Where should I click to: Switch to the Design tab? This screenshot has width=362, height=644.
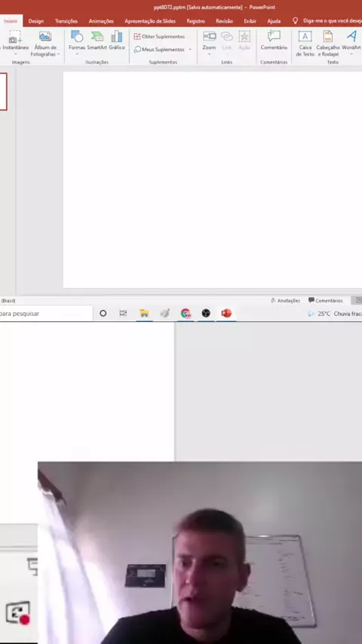click(x=36, y=21)
